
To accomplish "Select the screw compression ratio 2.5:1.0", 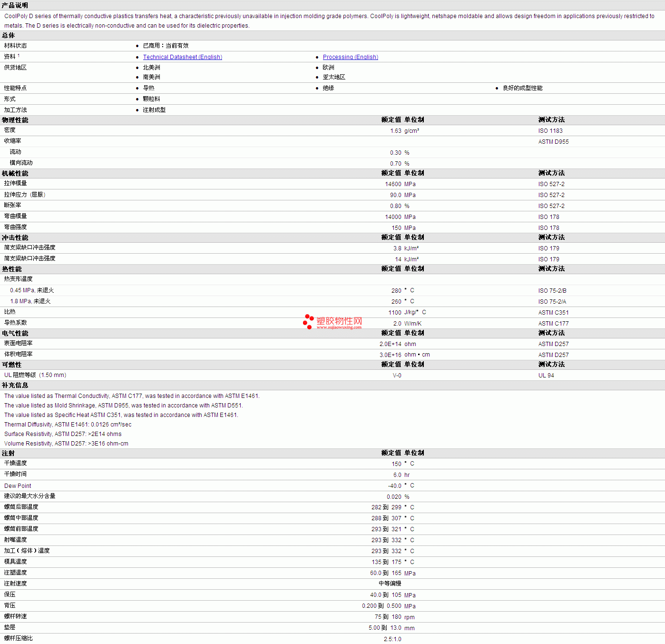I will (x=392, y=639).
